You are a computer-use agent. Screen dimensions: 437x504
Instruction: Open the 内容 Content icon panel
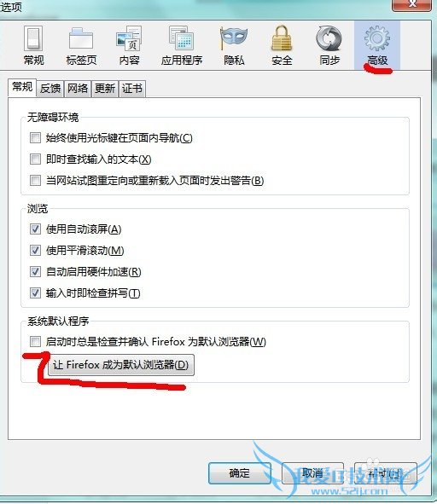[x=129, y=46]
